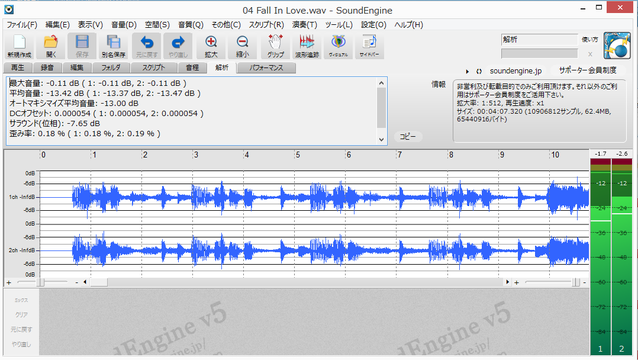
Task: Click the analysis text scroll down arrow
Action: (x=381, y=140)
